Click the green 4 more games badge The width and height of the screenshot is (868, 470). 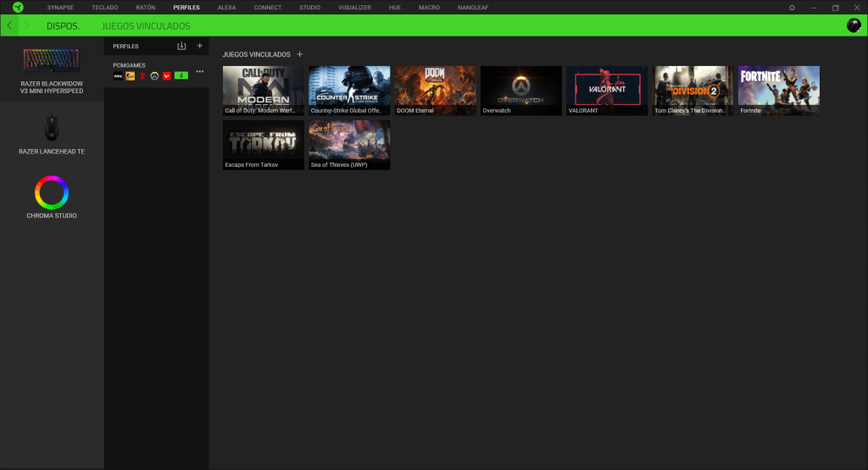(181, 75)
